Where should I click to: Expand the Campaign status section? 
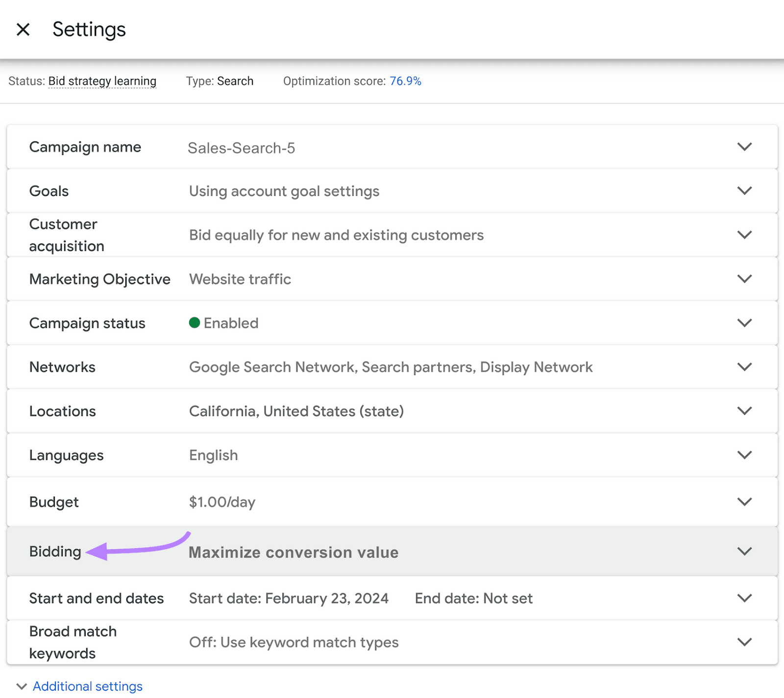point(744,323)
